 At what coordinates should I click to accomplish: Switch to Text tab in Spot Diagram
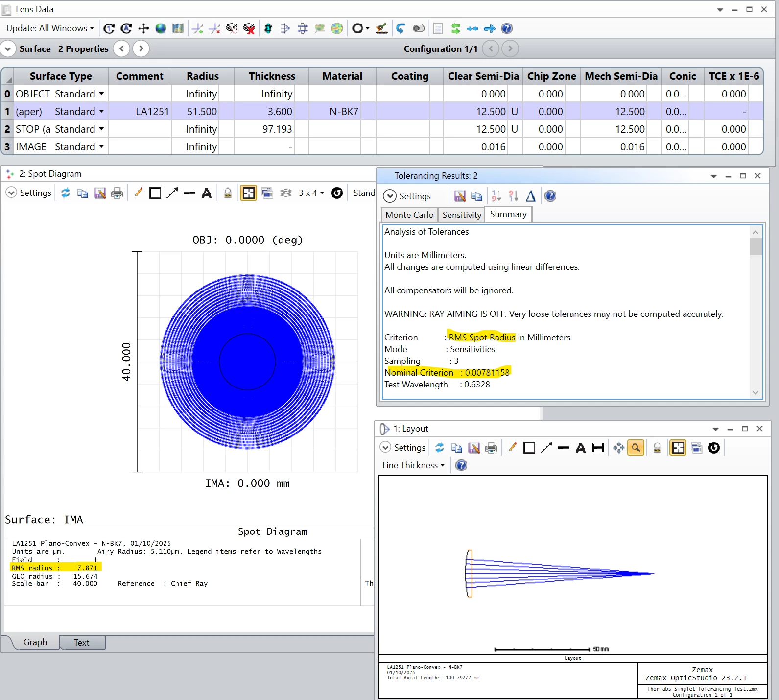coord(82,643)
